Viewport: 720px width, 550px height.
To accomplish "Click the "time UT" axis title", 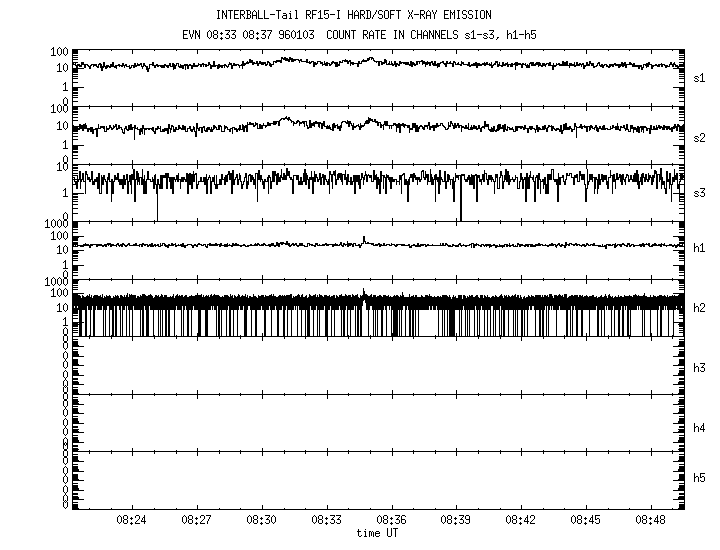I will tap(377, 534).
